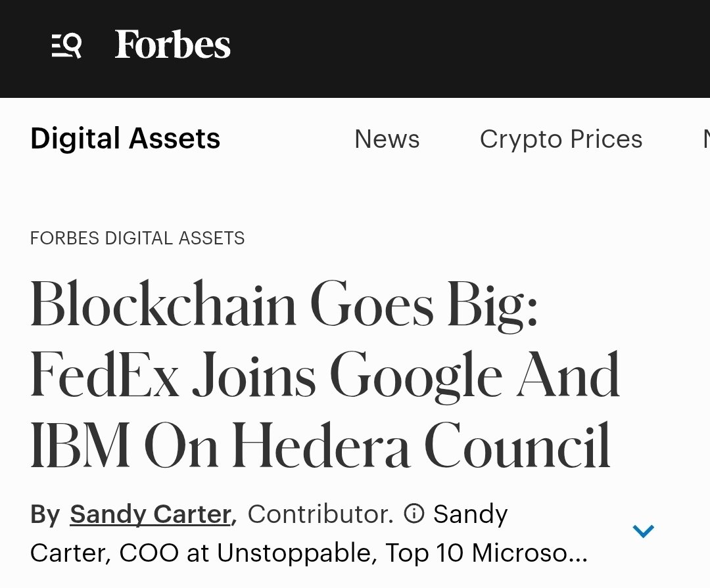Click "Blockchain Goes Big:" in the headline
Screen dimensions: 710x588
click(x=284, y=305)
